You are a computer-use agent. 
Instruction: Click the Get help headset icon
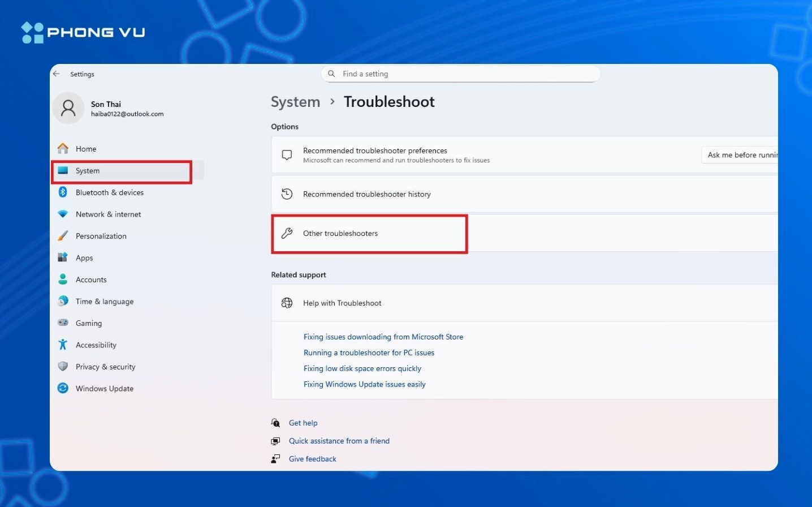coord(275,423)
